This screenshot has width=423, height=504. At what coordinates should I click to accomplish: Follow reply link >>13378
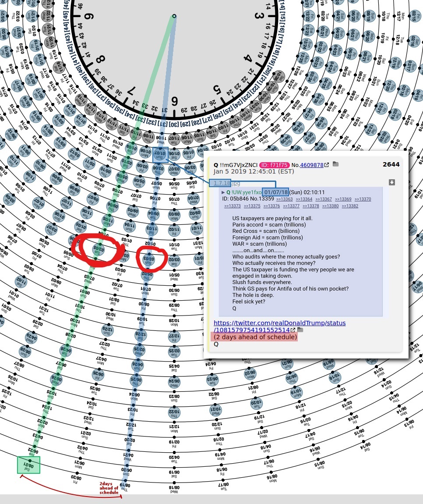coord(310,206)
